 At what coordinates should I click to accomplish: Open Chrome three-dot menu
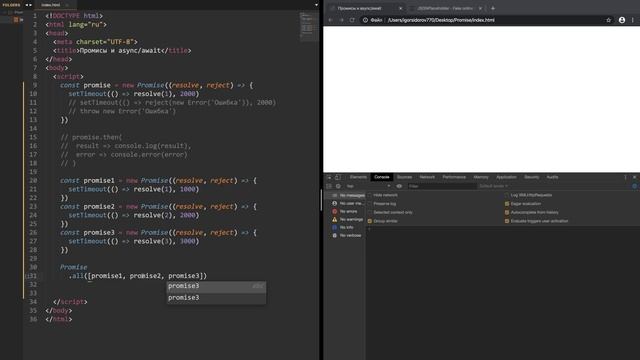(633, 20)
